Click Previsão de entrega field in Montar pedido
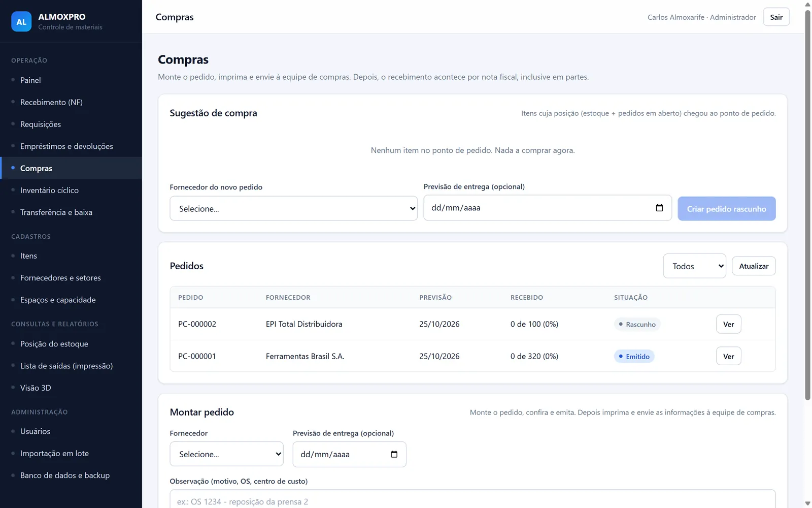The height and width of the screenshot is (508, 812). point(349,454)
